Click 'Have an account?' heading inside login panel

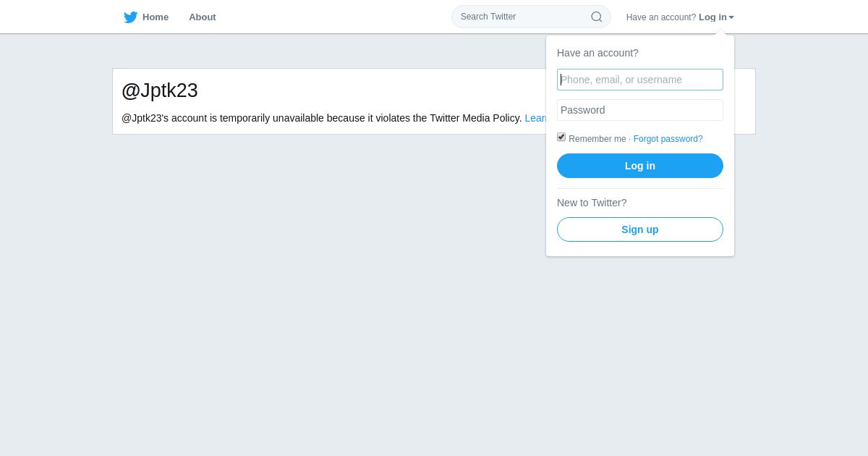click(x=597, y=53)
